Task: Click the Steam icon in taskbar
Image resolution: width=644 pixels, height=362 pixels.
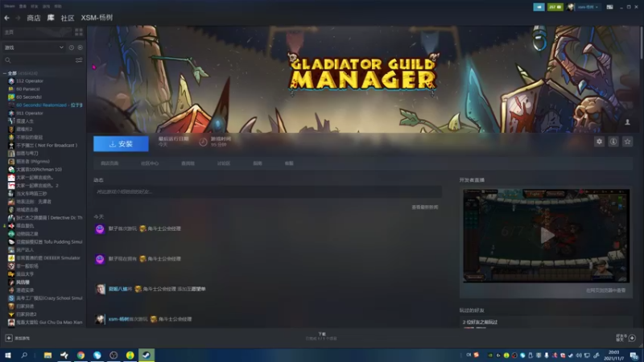Action: click(x=147, y=356)
